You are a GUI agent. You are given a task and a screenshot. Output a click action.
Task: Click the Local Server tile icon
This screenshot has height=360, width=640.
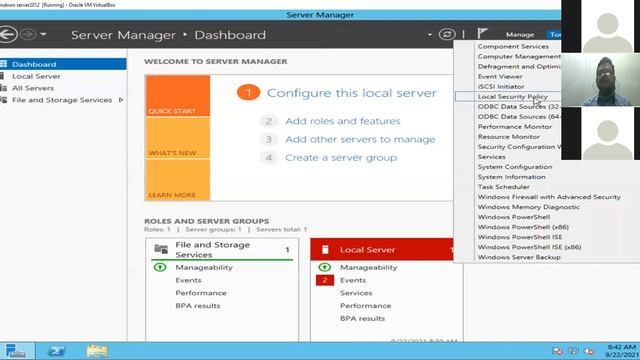(325, 249)
